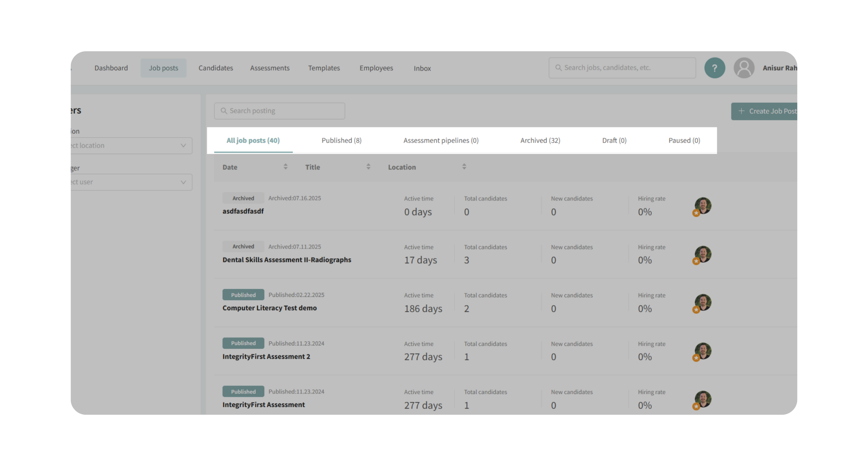
Task: Open the Archived (32) tab
Action: [x=540, y=140]
